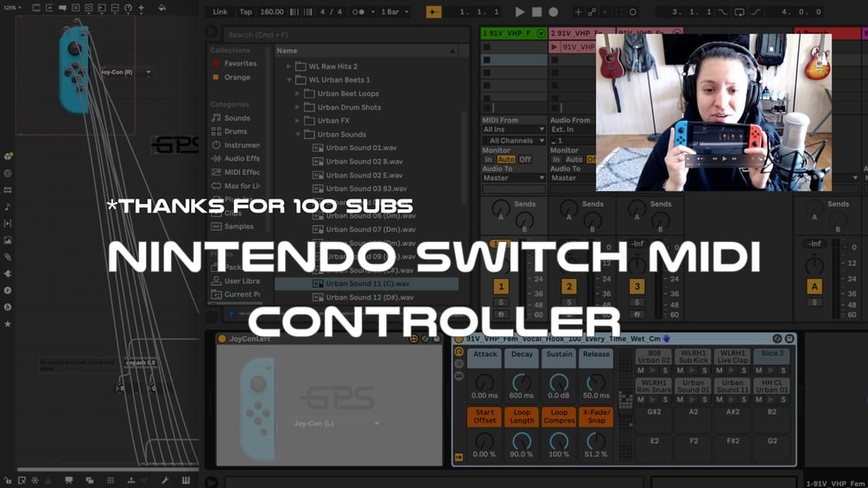The width and height of the screenshot is (868, 488).
Task: Click the browser Search field
Action: point(346,35)
